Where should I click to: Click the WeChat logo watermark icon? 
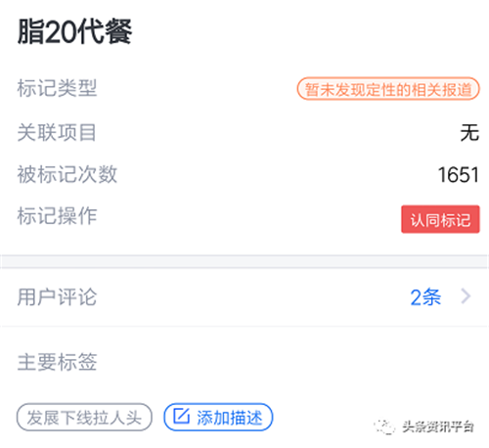(x=384, y=426)
